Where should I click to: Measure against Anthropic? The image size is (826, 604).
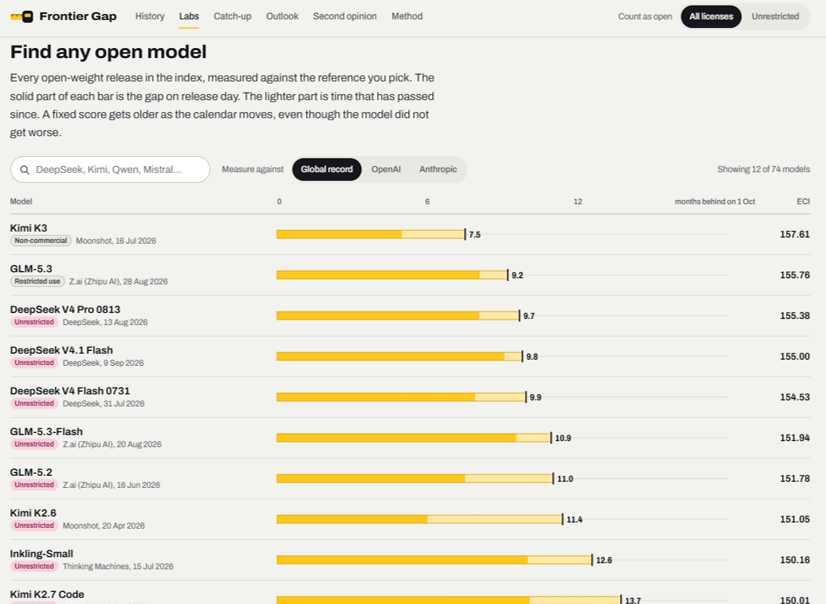[438, 169]
